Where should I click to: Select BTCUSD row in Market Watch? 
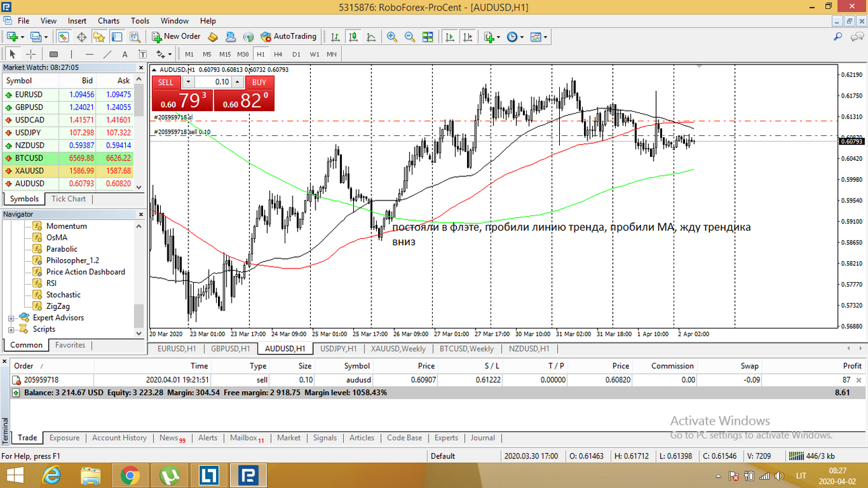coord(67,158)
